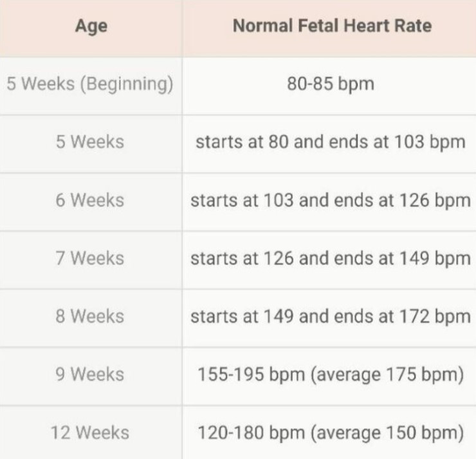This screenshot has width=476, height=459.
Task: Select the '9 Weeks' age cell
Action: (90, 374)
